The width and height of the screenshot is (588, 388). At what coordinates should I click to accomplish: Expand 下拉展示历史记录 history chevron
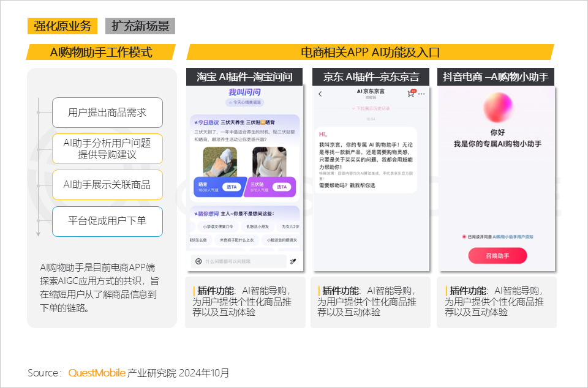(354, 108)
